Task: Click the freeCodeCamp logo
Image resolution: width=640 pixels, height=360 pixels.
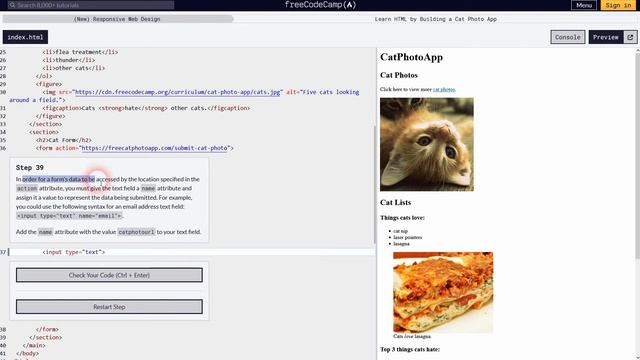Action: pyautogui.click(x=320, y=5)
